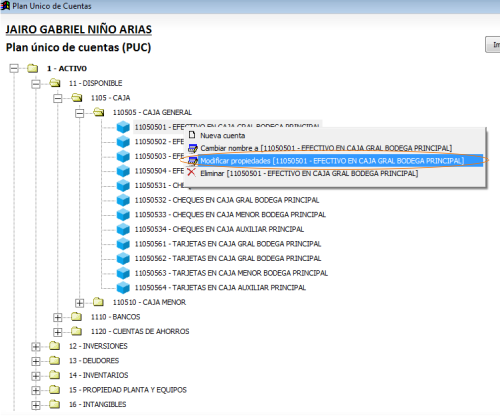Select account 11050533 - CHEQUES EN CAJA MENOR

(230, 215)
